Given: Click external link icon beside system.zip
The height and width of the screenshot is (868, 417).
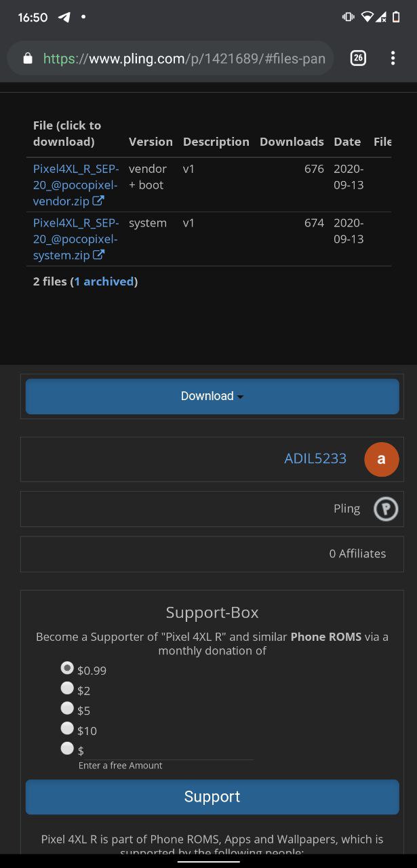Looking at the screenshot, I should [x=98, y=255].
